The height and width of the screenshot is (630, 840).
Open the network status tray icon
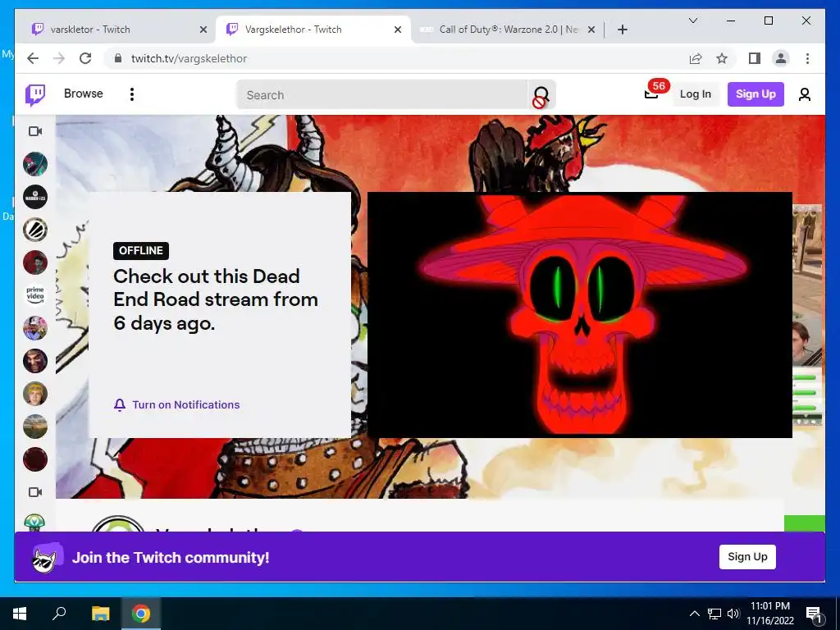tap(714, 614)
